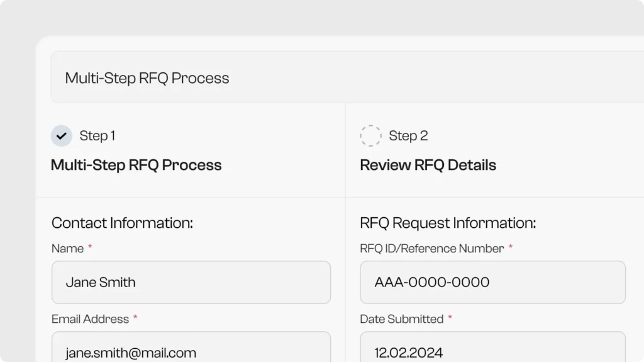Click the Email Address label
644x362 pixels.
pos(90,319)
